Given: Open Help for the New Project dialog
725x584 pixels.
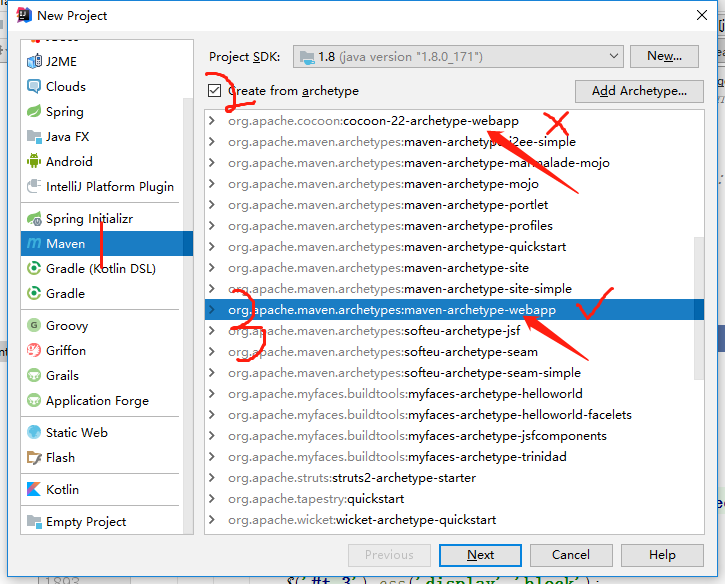Looking at the screenshot, I should tap(662, 555).
